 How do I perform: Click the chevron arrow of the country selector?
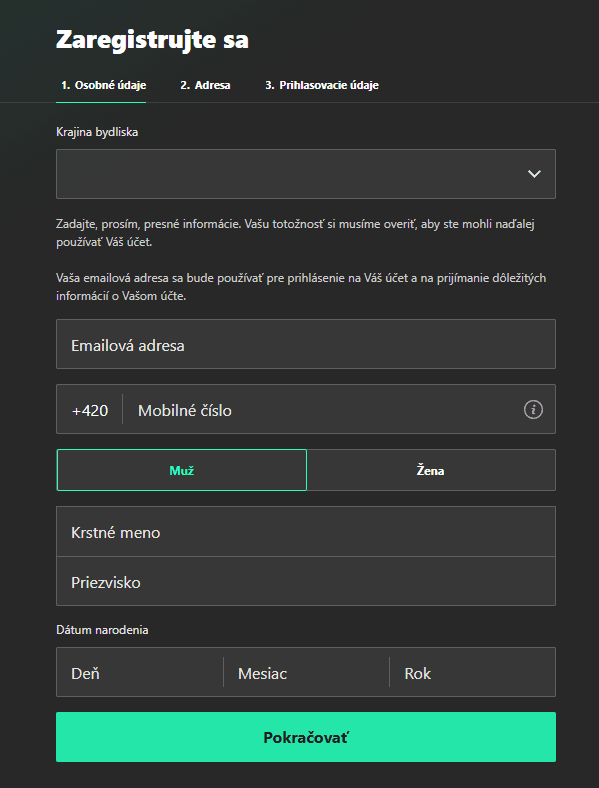[x=534, y=174]
